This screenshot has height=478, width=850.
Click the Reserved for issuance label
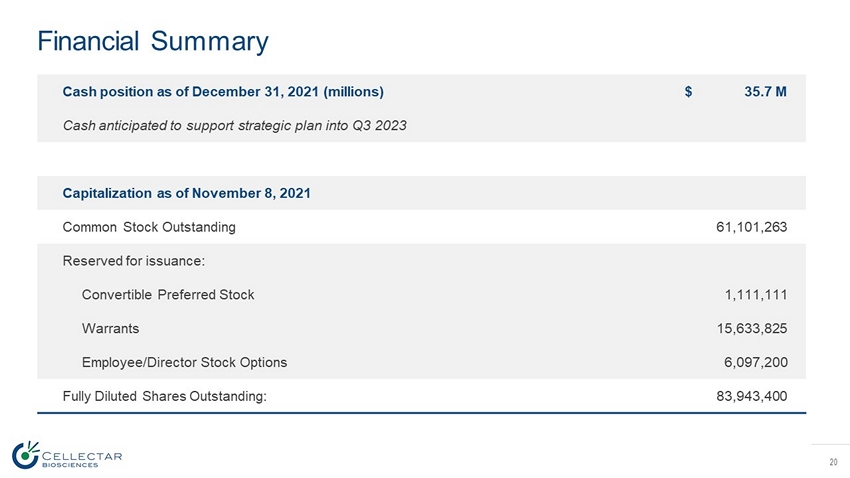[x=133, y=261]
